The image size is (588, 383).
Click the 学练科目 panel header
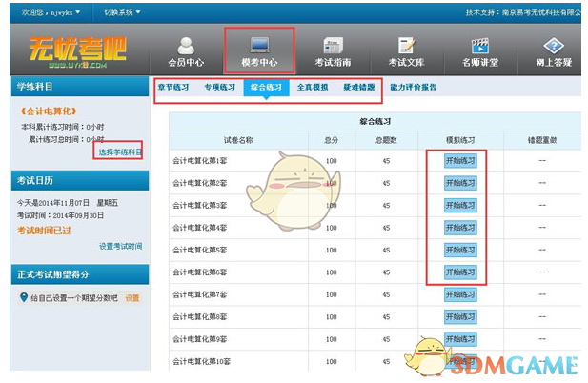click(80, 87)
